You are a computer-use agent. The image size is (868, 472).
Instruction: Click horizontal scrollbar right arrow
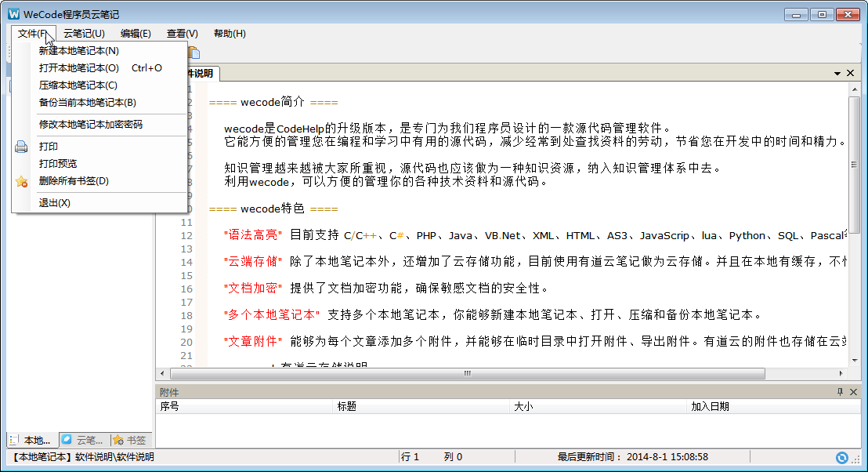click(x=841, y=373)
